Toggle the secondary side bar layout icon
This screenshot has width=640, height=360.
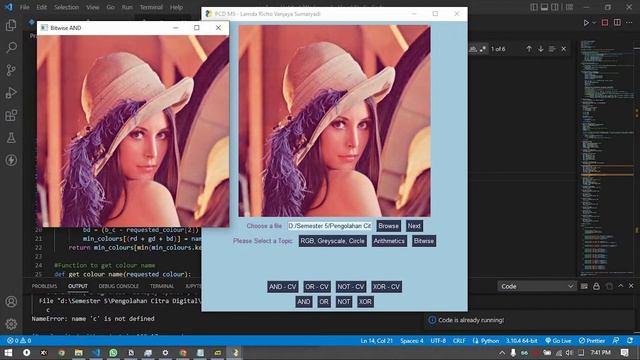pyautogui.click(x=555, y=7)
